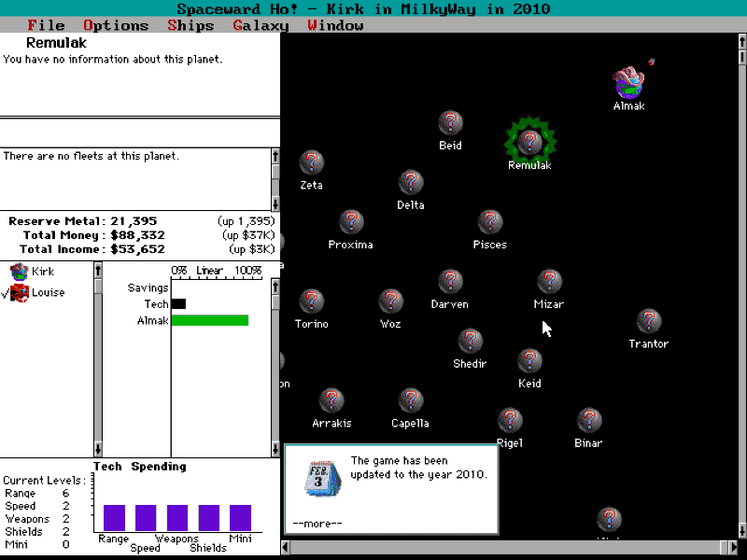The width and height of the screenshot is (747, 560).
Task: Click the Shields tech spending bar
Action: click(208, 518)
